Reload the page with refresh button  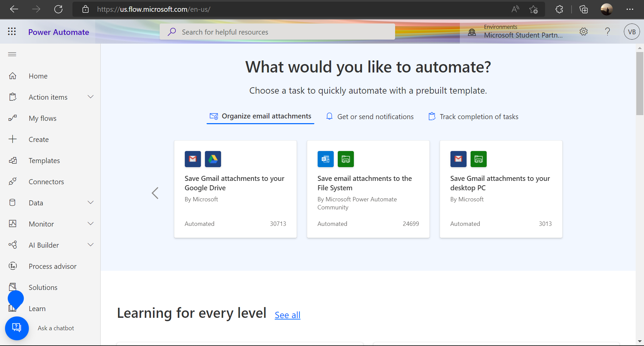[x=58, y=9]
